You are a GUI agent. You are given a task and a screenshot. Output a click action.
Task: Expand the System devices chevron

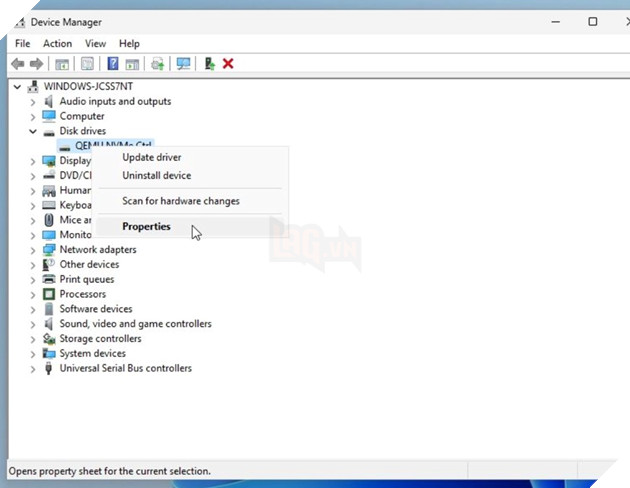33,354
